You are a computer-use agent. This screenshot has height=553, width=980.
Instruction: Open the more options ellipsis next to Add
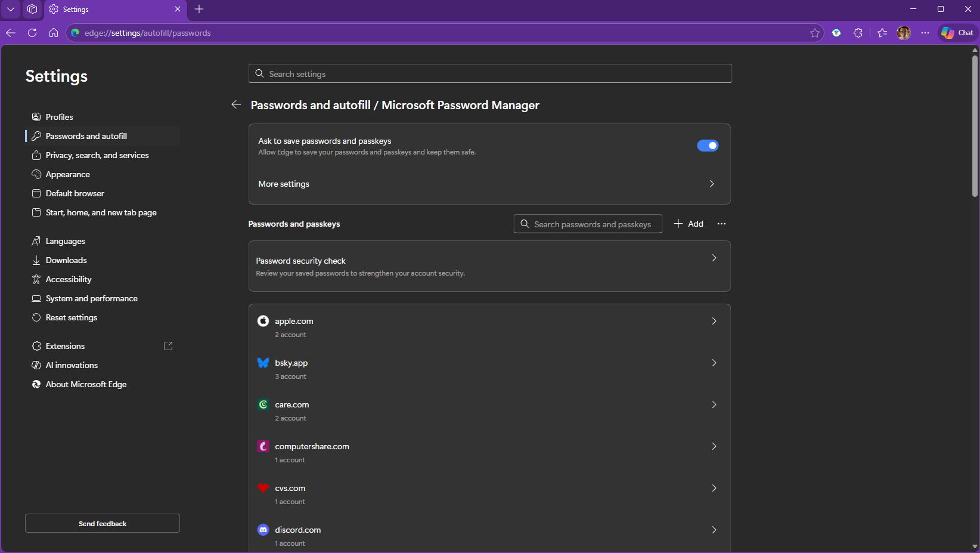722,224
